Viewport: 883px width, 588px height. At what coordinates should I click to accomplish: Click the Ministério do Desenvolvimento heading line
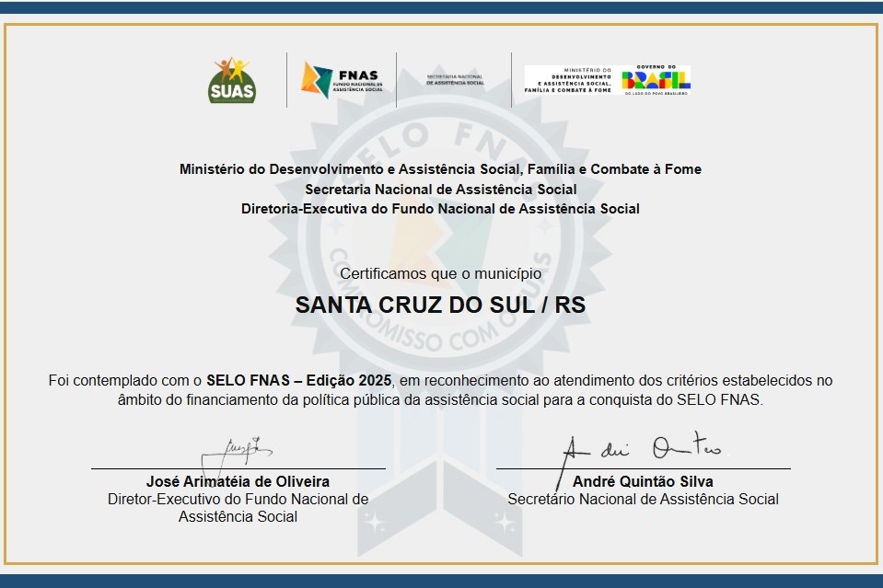click(440, 169)
